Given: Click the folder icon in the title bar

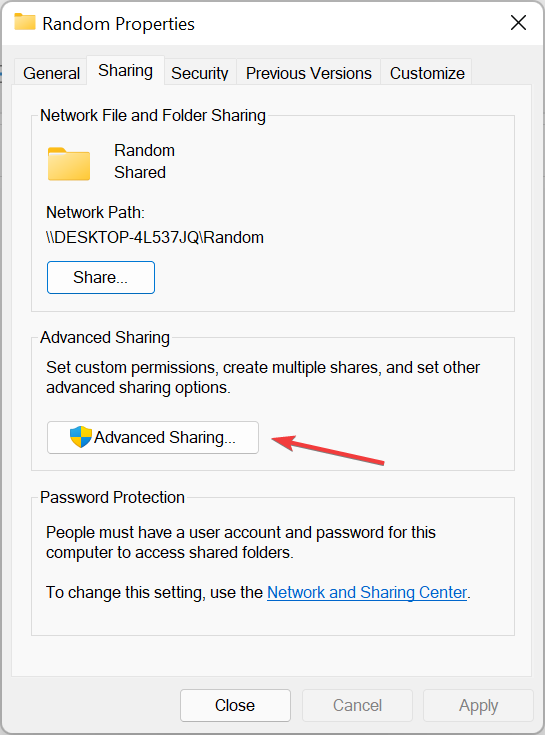Looking at the screenshot, I should pos(25,22).
